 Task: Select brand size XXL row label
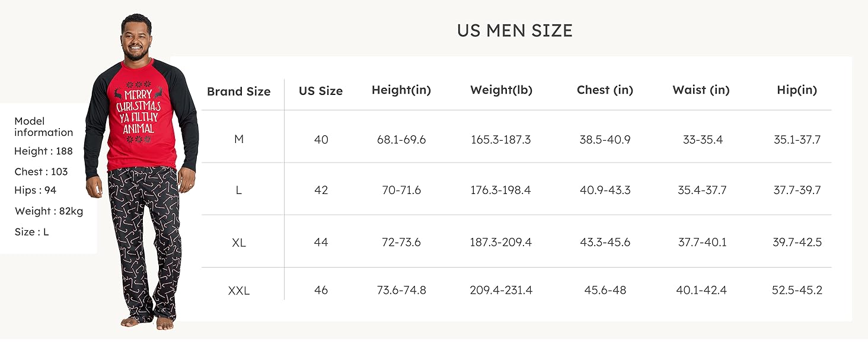tap(239, 291)
